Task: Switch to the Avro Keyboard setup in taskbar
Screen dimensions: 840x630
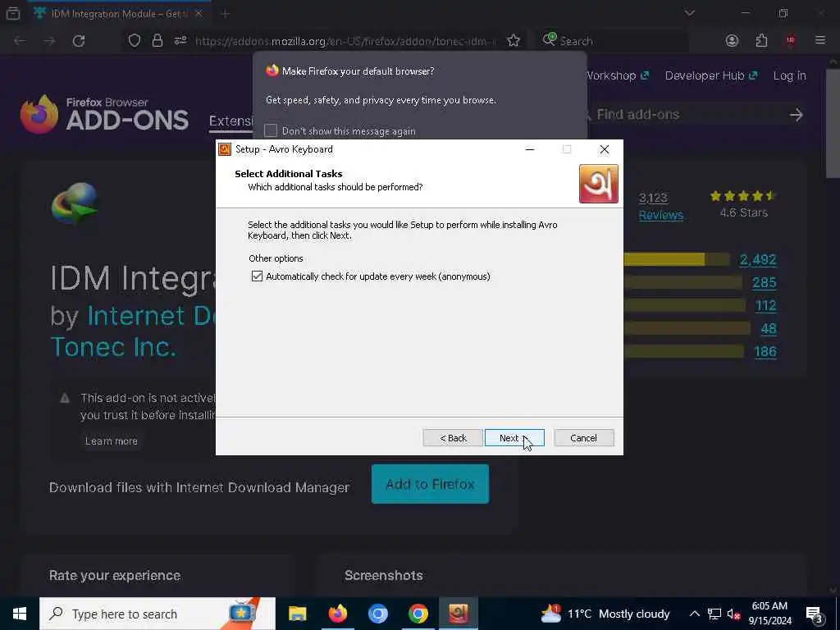Action: pyautogui.click(x=459, y=614)
